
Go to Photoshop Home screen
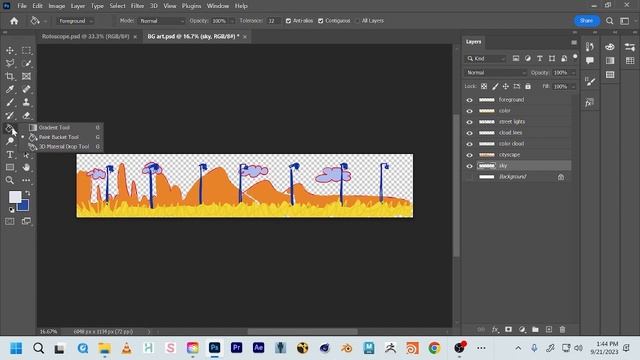coord(14,21)
